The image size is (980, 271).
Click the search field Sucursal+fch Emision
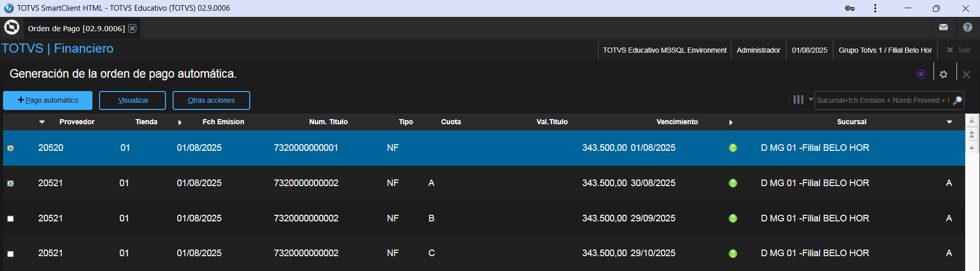pyautogui.click(x=883, y=100)
